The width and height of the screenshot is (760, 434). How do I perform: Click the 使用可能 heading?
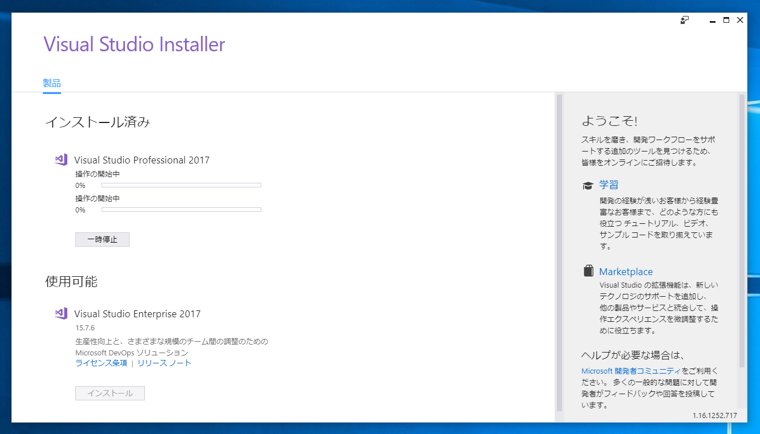click(71, 282)
